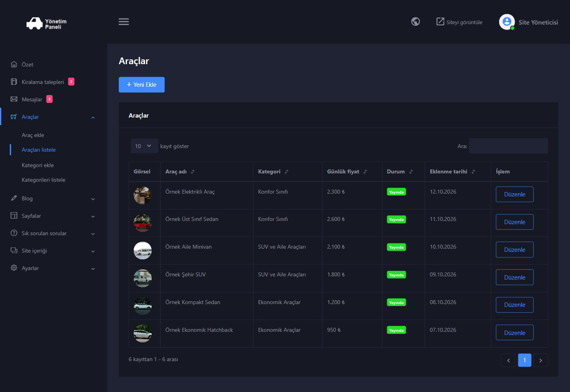This screenshot has width=570, height=392.
Task: Select page 1 in pagination
Action: pyautogui.click(x=524, y=360)
